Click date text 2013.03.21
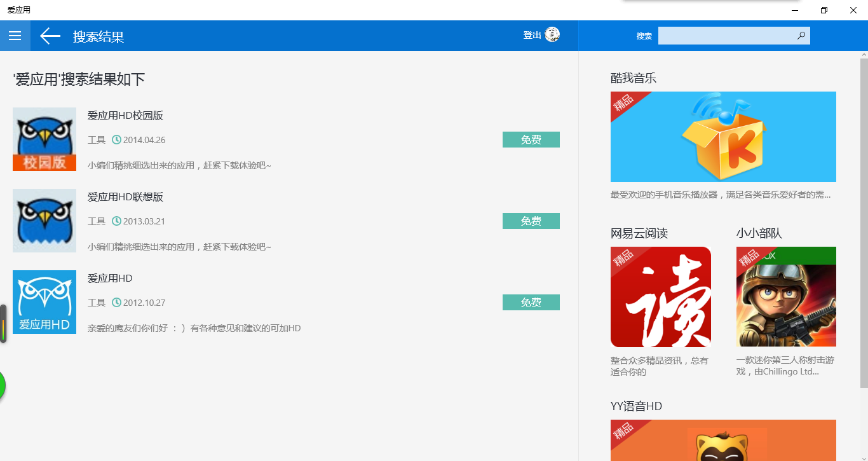The height and width of the screenshot is (461, 868). tap(144, 221)
